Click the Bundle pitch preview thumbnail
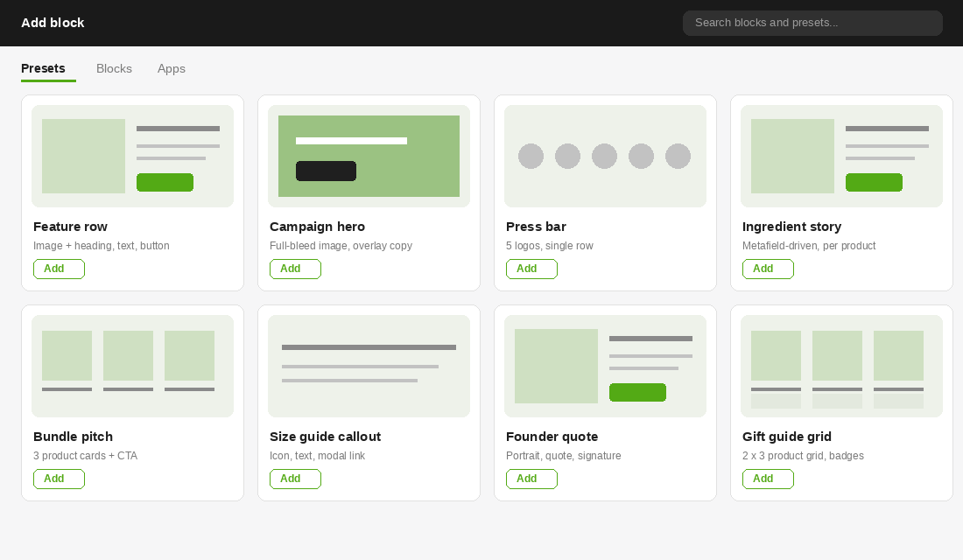Viewport: 963px width, 560px height. (133, 366)
